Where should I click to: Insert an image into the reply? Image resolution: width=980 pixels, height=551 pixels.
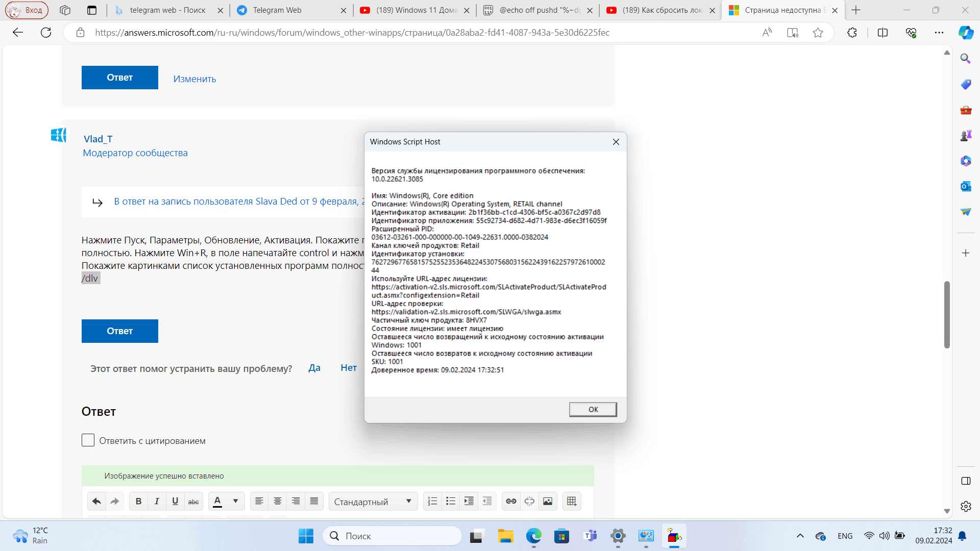548,502
